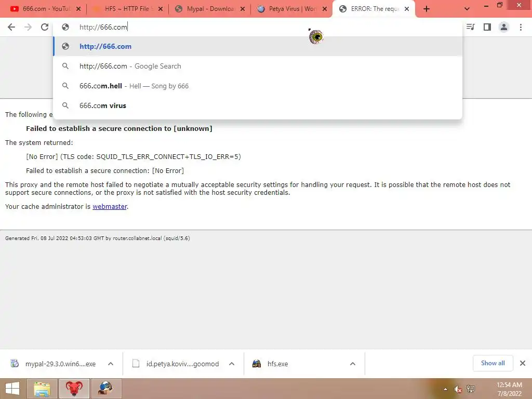Close the downloads bar
The height and width of the screenshot is (399, 532).
[x=523, y=363]
